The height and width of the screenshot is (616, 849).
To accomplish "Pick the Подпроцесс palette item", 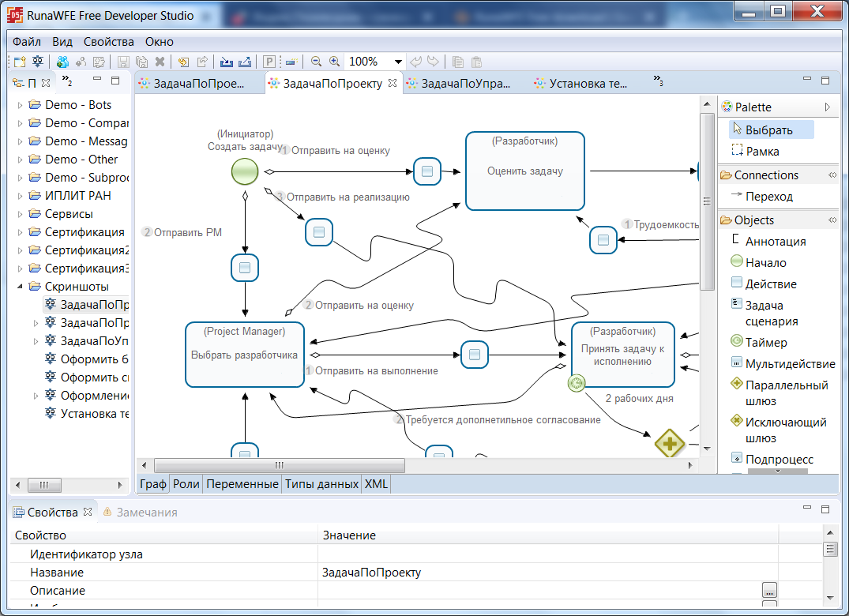I will coord(772,459).
